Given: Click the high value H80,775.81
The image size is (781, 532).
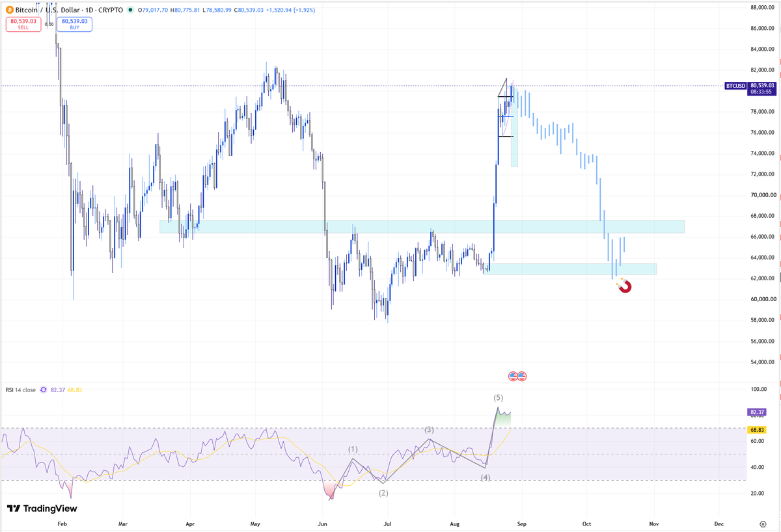Looking at the screenshot, I should [x=185, y=11].
